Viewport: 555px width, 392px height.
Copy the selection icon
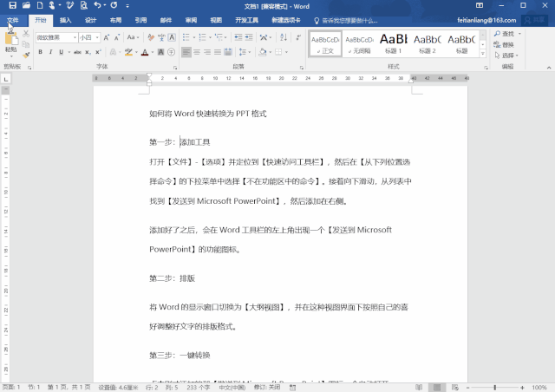tap(26, 44)
